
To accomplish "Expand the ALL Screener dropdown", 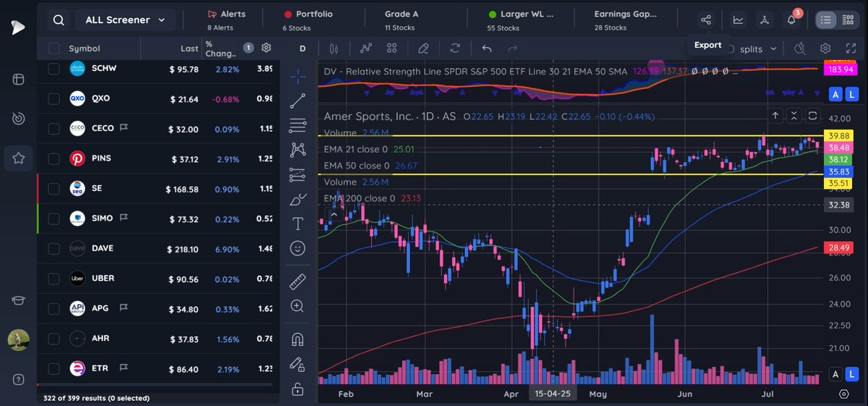I will [125, 20].
